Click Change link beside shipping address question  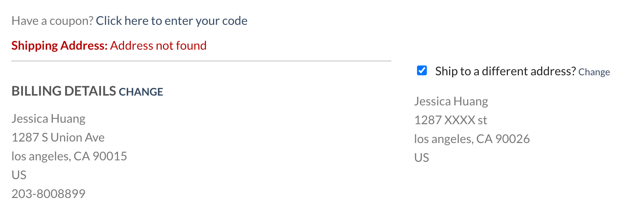point(594,72)
